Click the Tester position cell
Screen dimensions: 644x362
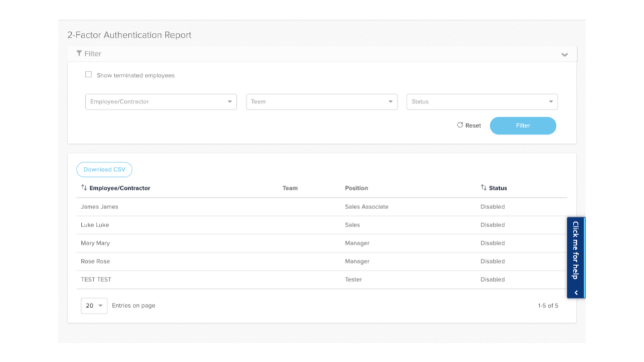tap(354, 280)
